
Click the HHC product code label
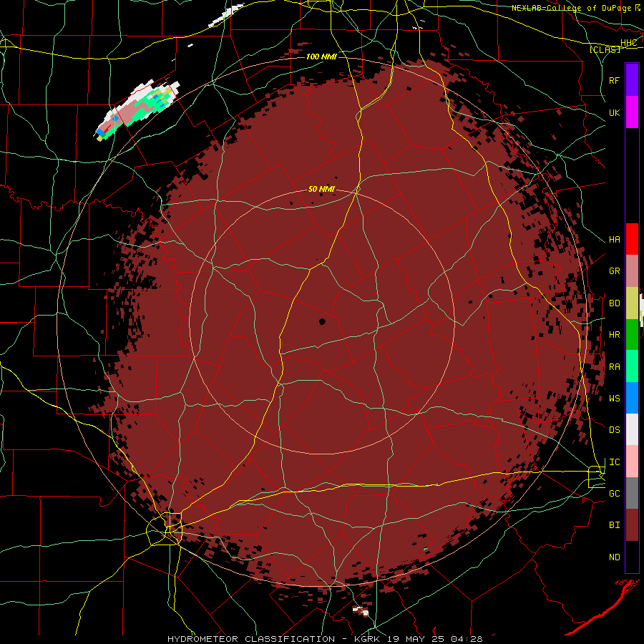[628, 43]
